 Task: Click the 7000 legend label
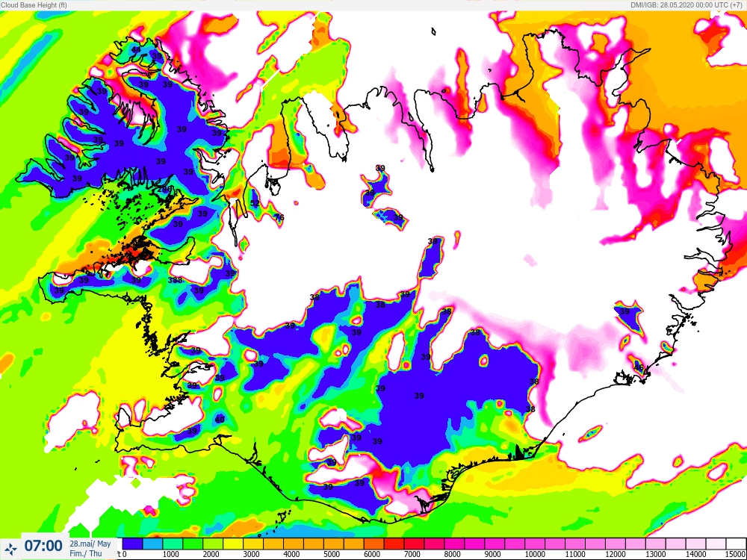coord(412,554)
